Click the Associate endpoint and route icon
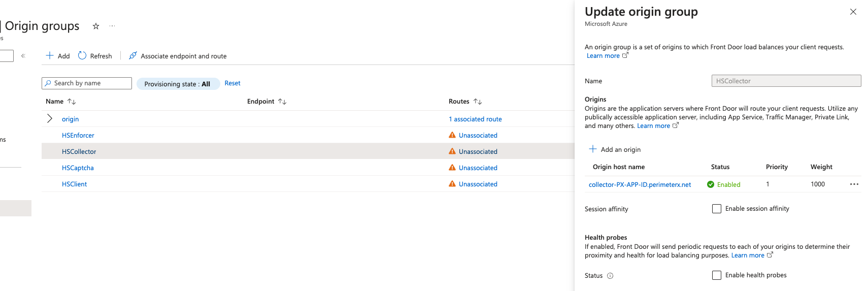 133,56
